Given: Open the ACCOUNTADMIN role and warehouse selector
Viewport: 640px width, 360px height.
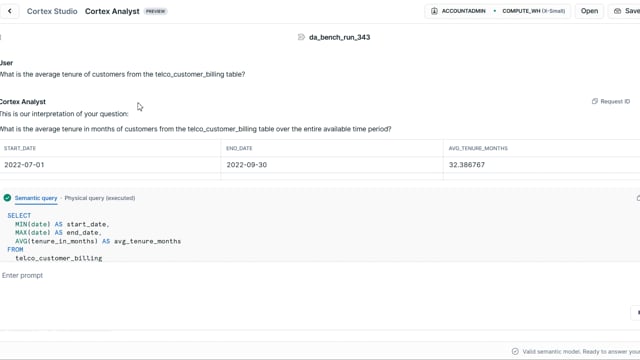Looking at the screenshot, I should click(498, 11).
